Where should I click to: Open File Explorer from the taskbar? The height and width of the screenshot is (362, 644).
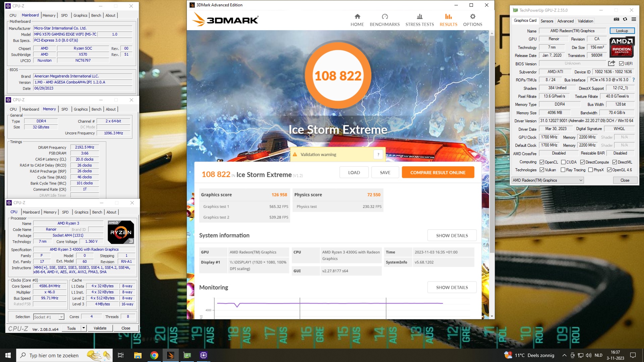138,355
